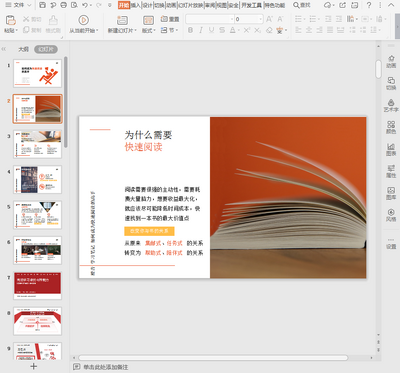Viewport: 400px width, 373px height.
Task: Click the Save icon in quick access toolbar
Action: pos(42,5)
